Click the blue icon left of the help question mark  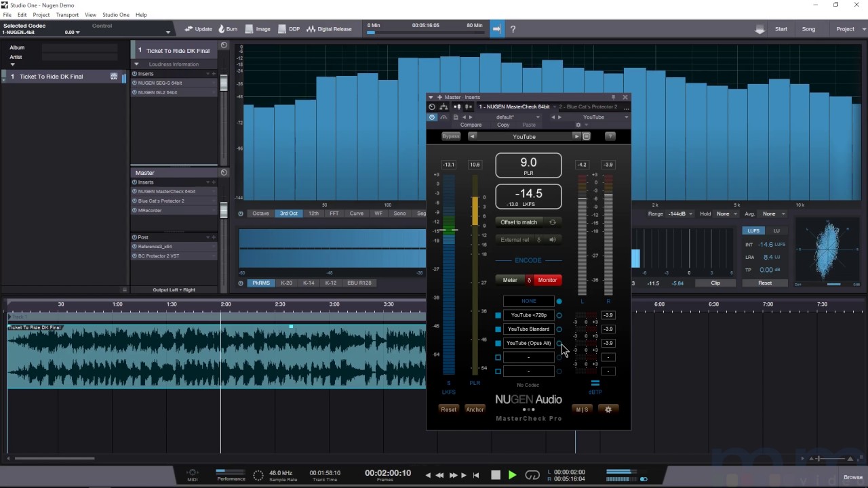point(497,29)
